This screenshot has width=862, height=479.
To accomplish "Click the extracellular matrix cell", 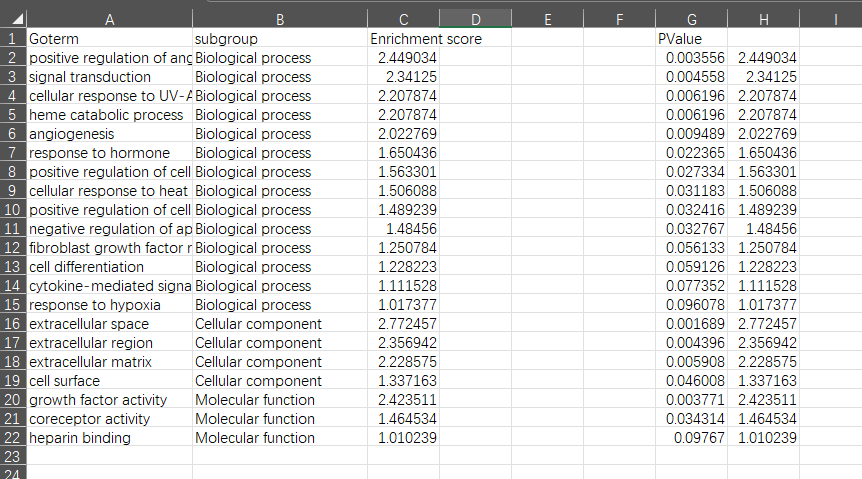I will (109, 362).
